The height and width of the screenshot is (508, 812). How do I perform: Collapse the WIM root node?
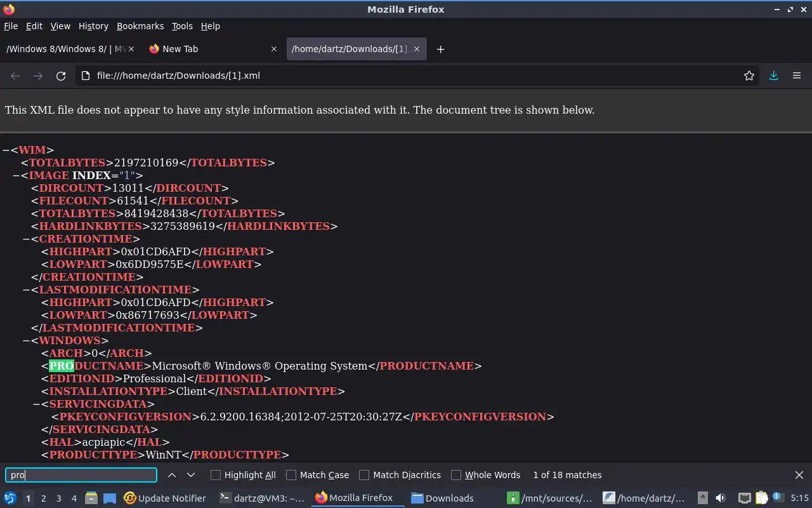coord(6,150)
